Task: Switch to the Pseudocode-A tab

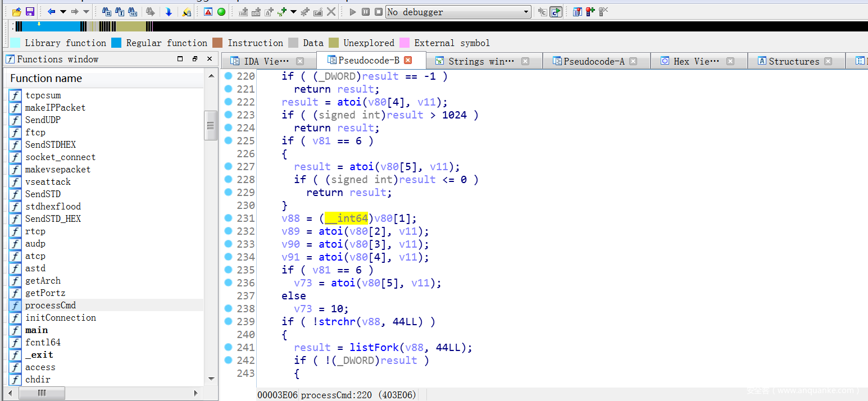Action: (593, 61)
